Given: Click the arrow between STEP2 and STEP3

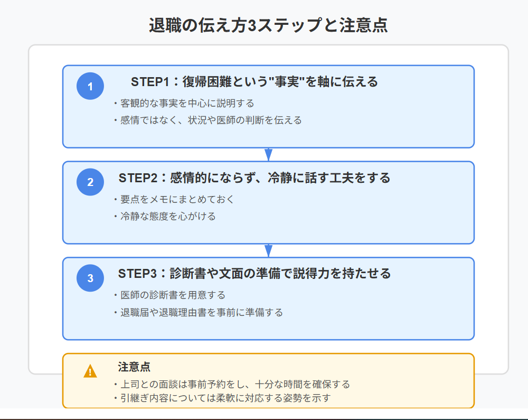Looking at the screenshot, I should tap(268, 250).
